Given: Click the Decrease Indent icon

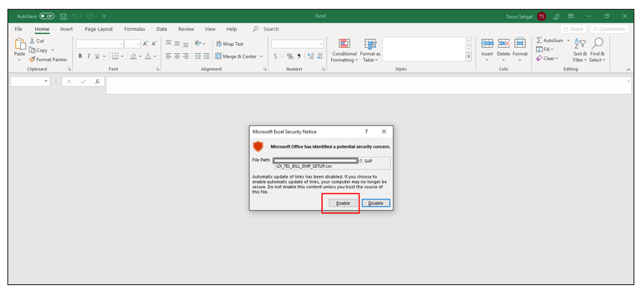Looking at the screenshot, I should click(x=197, y=56).
